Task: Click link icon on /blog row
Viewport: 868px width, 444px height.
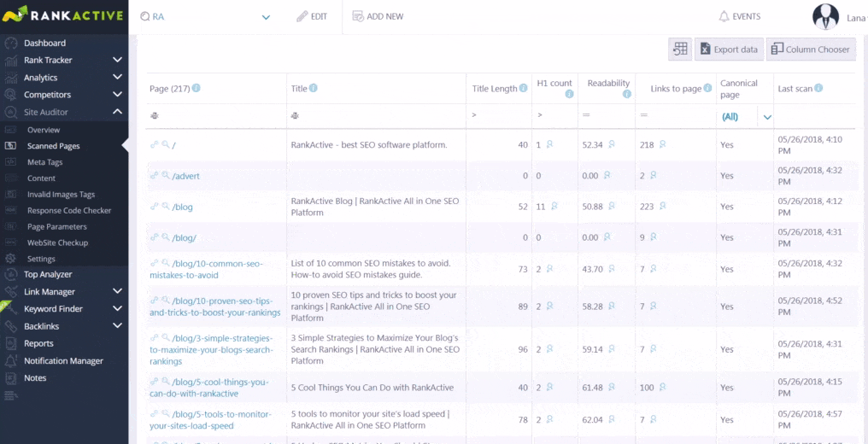Action: pyautogui.click(x=155, y=206)
